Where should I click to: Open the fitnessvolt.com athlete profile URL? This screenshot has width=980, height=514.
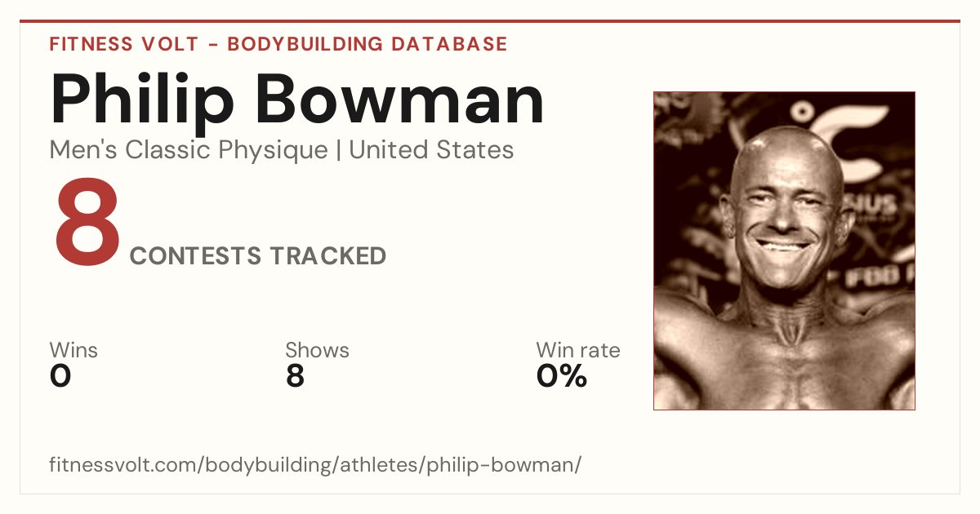tap(315, 465)
